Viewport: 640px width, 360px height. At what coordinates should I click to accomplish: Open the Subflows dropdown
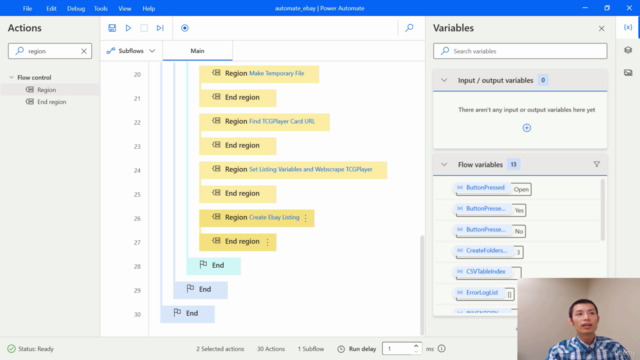coord(131,51)
